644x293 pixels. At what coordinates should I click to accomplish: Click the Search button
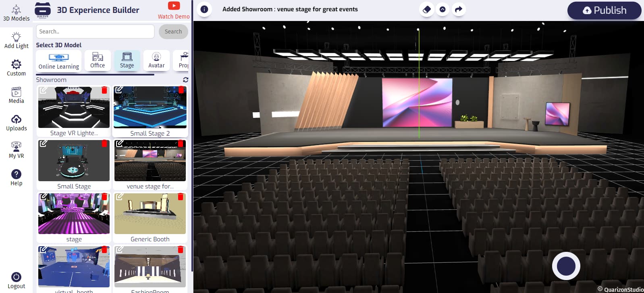click(173, 31)
